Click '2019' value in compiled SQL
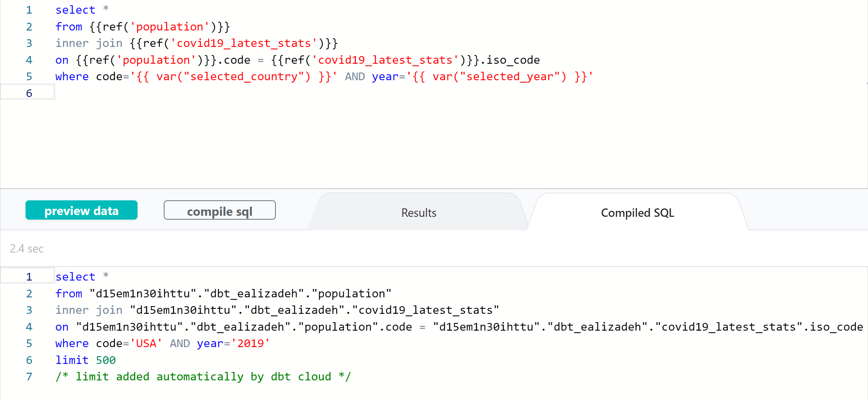Viewport: 868px width, 400px height. (250, 344)
